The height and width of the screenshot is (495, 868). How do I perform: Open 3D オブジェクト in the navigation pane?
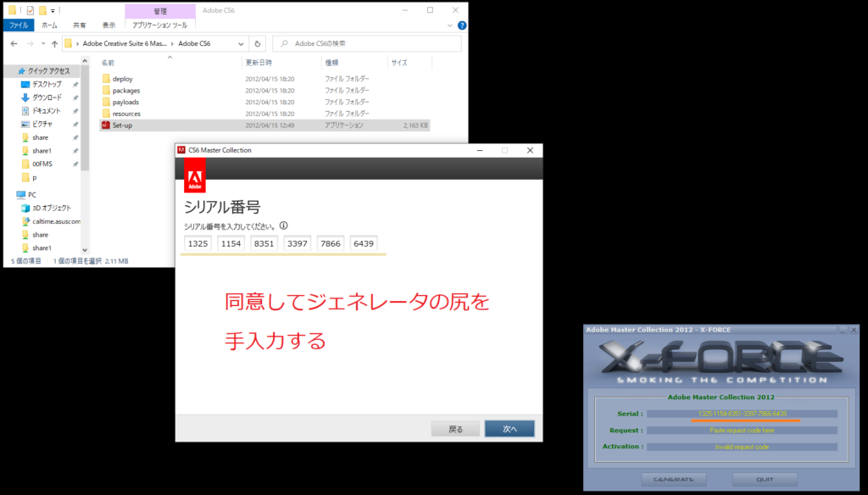coord(51,208)
